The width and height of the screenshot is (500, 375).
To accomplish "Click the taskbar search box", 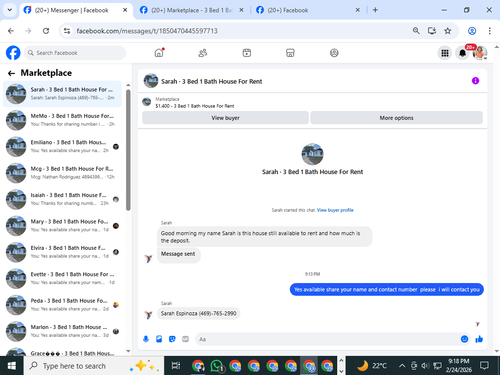I will point(94,366).
